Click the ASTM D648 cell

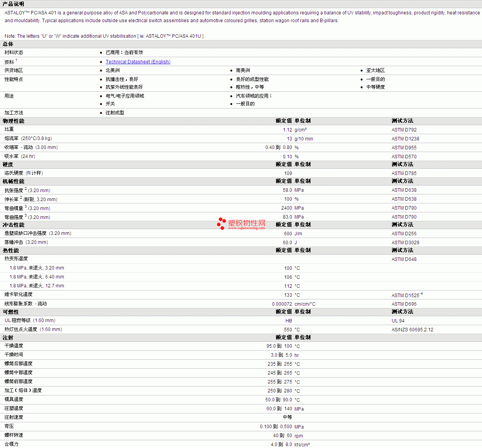(404, 259)
